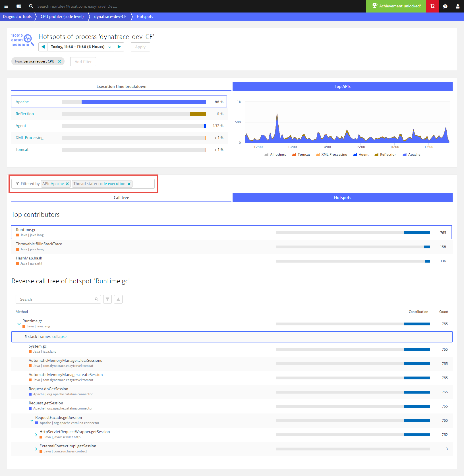Toggle Tomcat legend entry in chart
The height and width of the screenshot is (476, 464).
[x=301, y=155]
